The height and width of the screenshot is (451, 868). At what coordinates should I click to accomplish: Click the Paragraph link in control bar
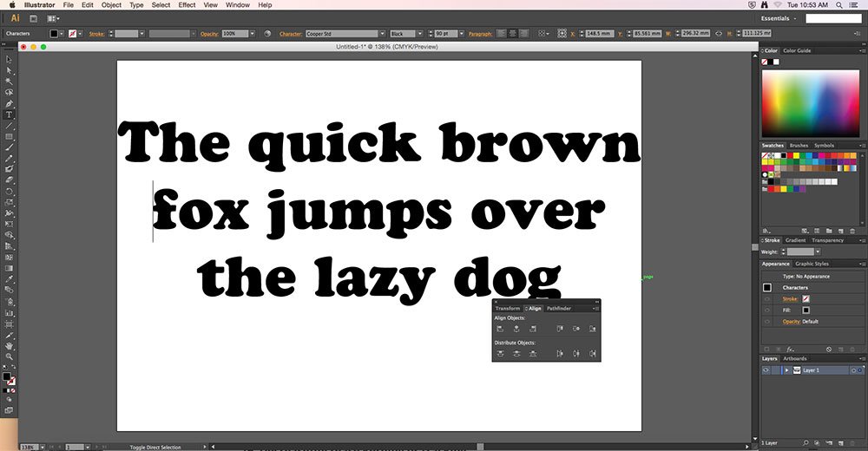click(480, 34)
